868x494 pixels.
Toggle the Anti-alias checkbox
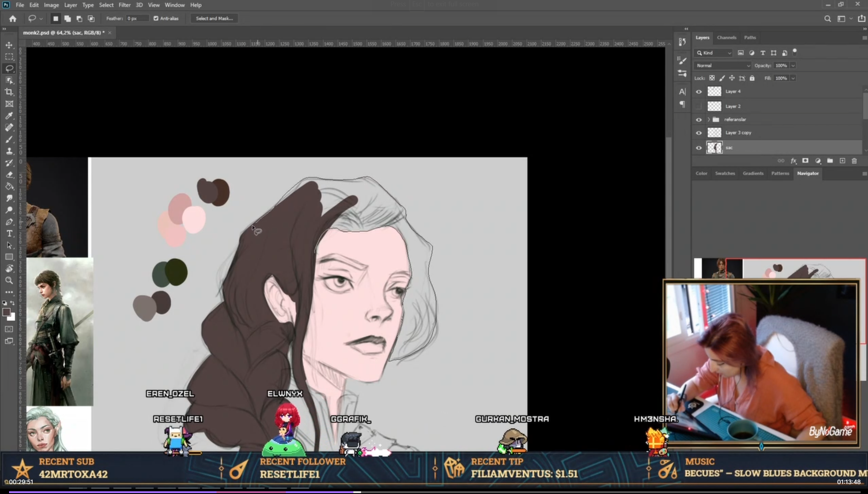point(156,19)
